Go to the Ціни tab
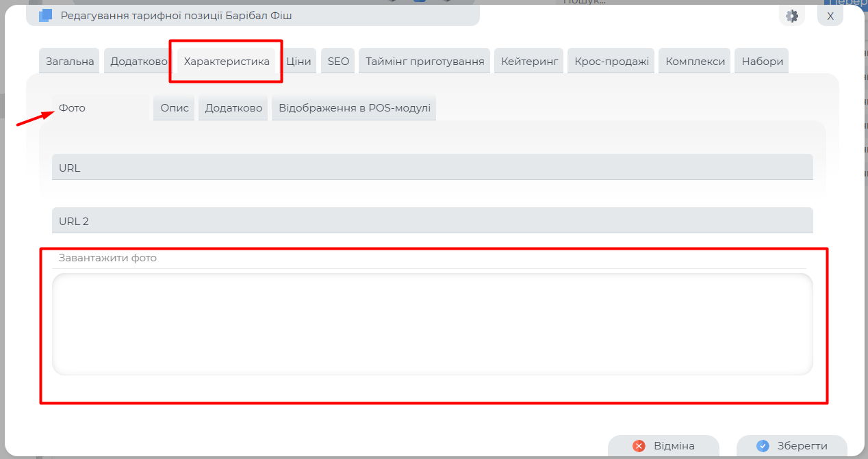The width and height of the screenshot is (868, 459). pyautogui.click(x=298, y=61)
